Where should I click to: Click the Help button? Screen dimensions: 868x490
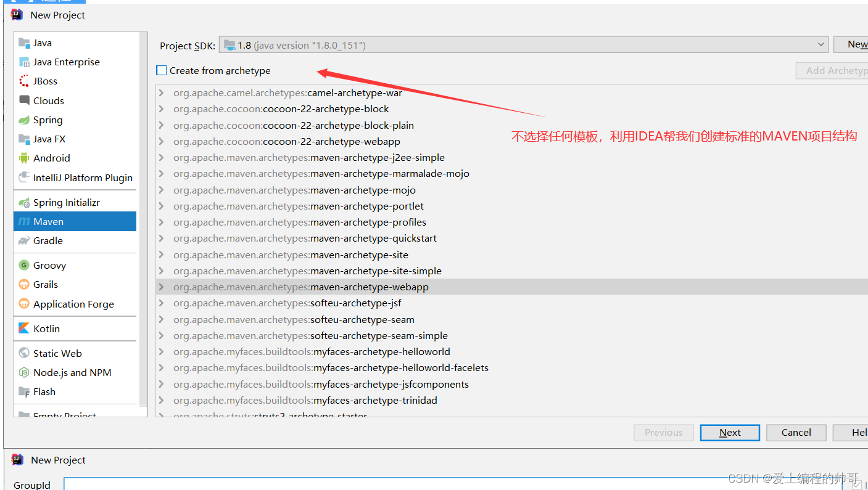[x=851, y=433]
